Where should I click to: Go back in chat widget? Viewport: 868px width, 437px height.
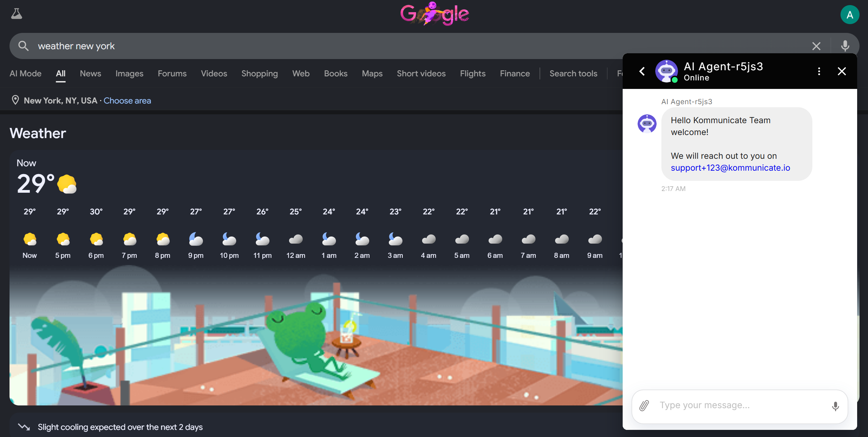[642, 71]
